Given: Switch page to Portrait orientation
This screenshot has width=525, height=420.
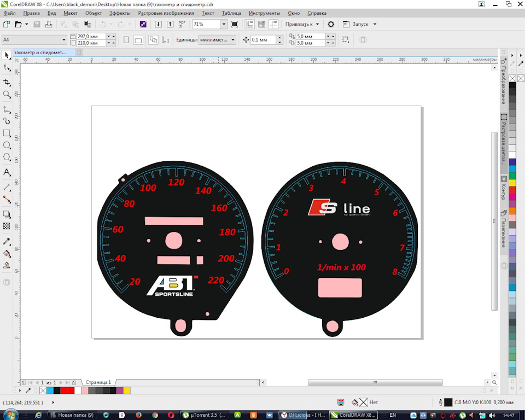Looking at the screenshot, I should [x=126, y=40].
